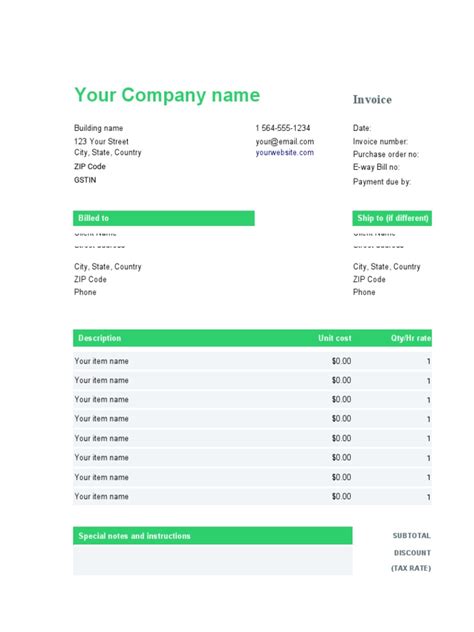Select the 'Qty/Hr rate' column header
474x632 pixels.
(x=411, y=338)
